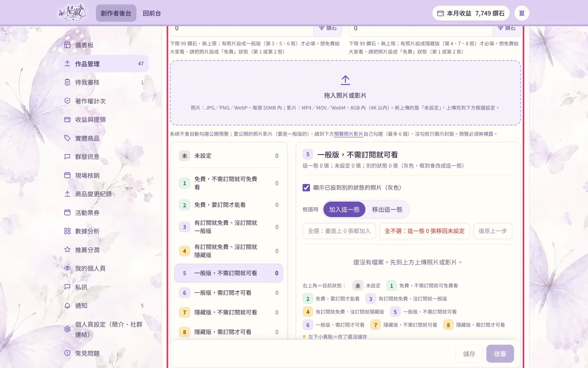The width and height of the screenshot is (588, 368).
Task: Select state 6 一般版，需訂閱才可看
Action: click(229, 293)
